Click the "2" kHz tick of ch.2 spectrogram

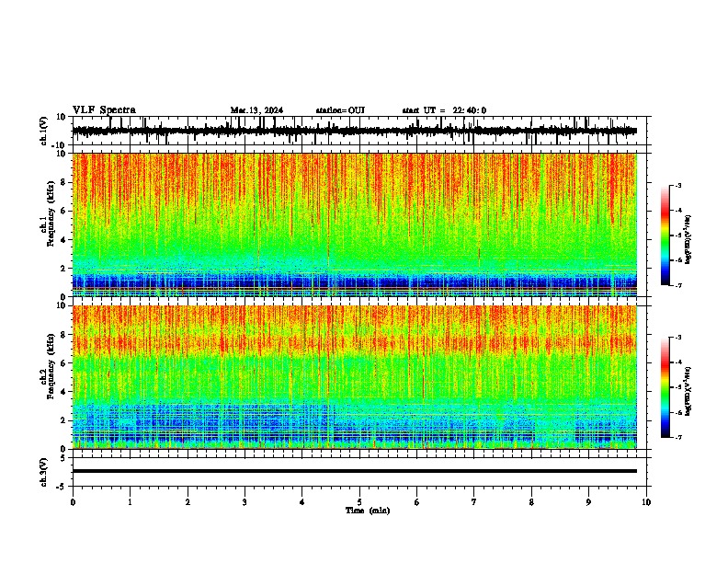(63, 420)
